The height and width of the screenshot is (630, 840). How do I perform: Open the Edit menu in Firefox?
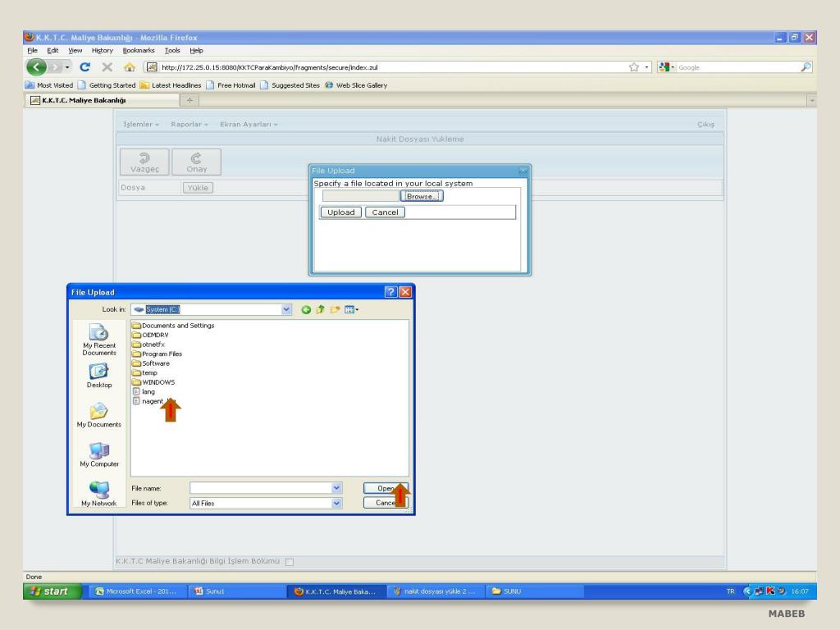(52, 50)
